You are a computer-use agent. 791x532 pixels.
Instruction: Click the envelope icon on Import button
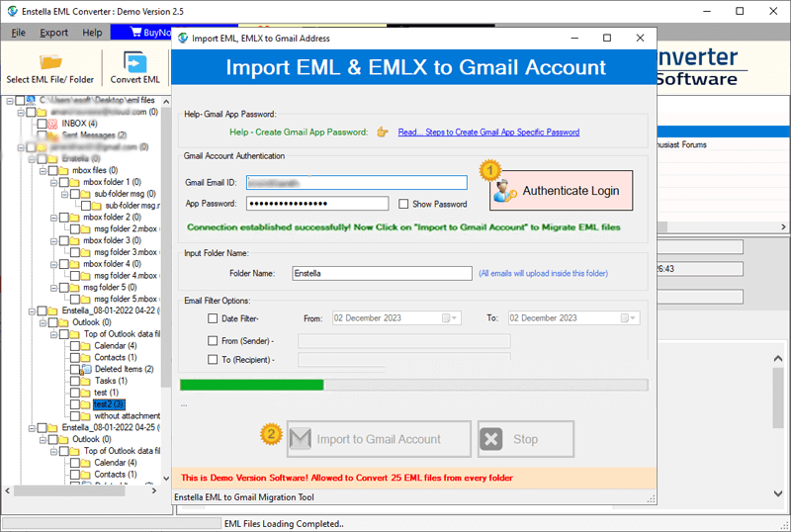(x=301, y=439)
